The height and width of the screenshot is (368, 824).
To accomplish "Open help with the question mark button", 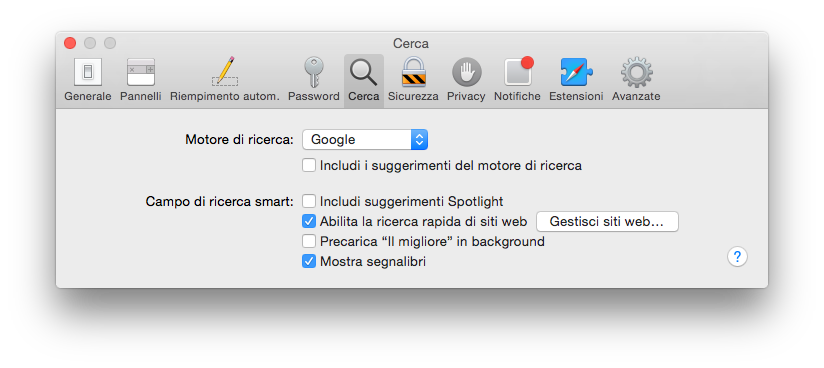I will [737, 257].
